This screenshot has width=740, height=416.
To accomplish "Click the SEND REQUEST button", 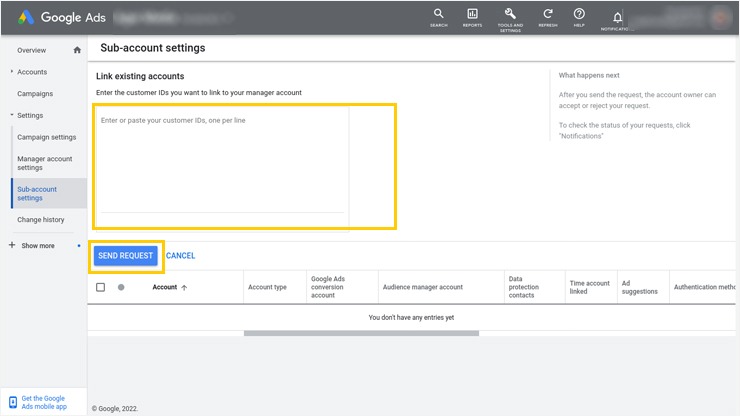I will [126, 256].
